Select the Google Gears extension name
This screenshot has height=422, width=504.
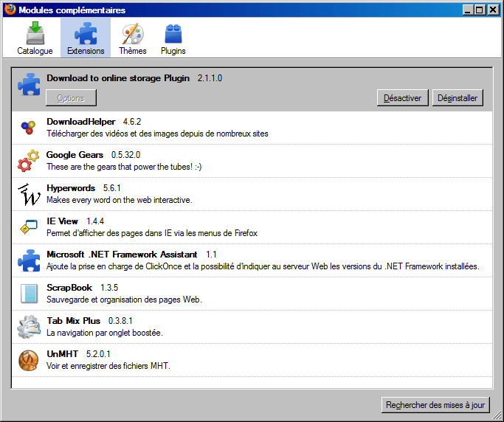[x=75, y=155]
